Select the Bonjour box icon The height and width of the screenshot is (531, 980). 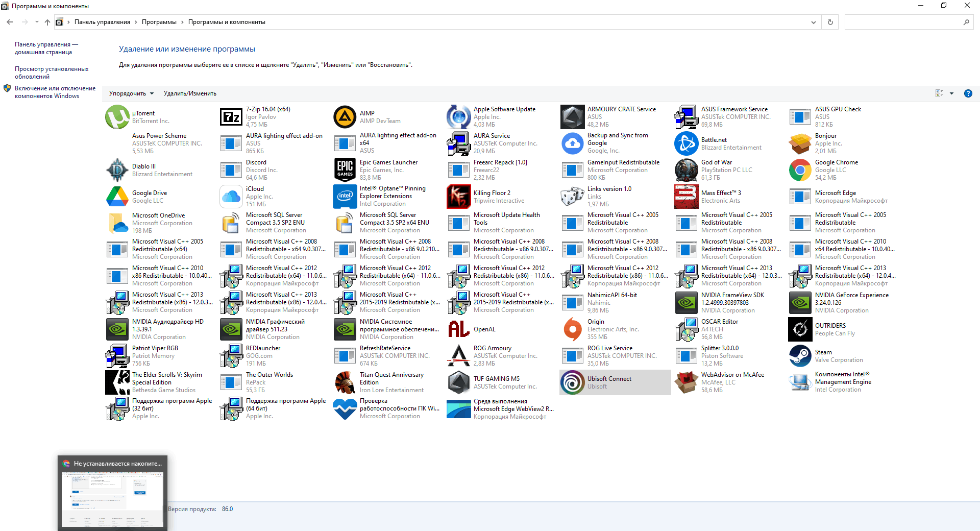coord(800,143)
